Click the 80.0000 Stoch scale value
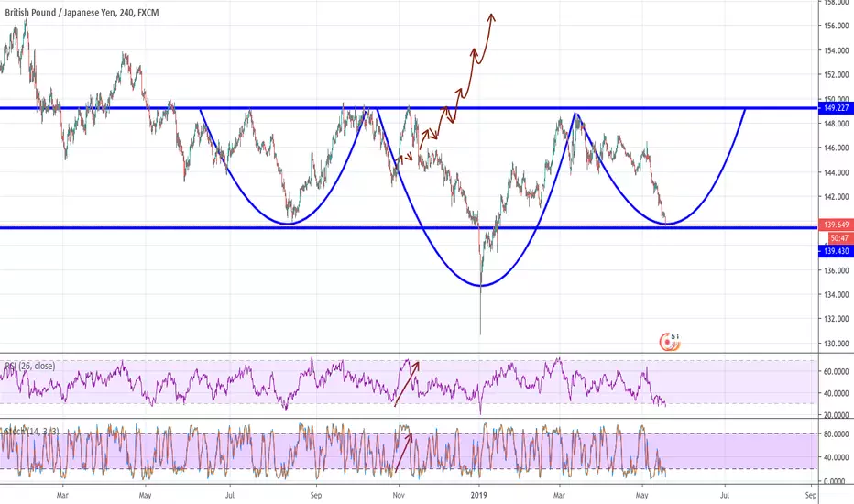 836,434
